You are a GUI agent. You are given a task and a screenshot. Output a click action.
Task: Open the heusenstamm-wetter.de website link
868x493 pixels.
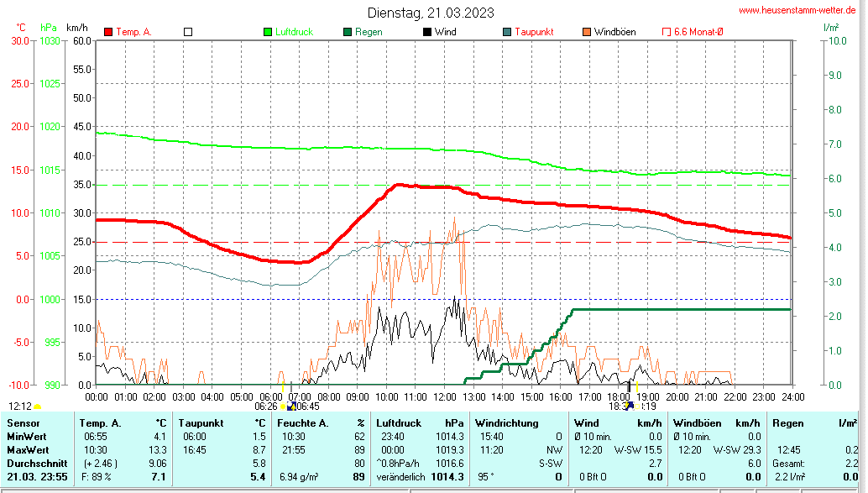[797, 10]
